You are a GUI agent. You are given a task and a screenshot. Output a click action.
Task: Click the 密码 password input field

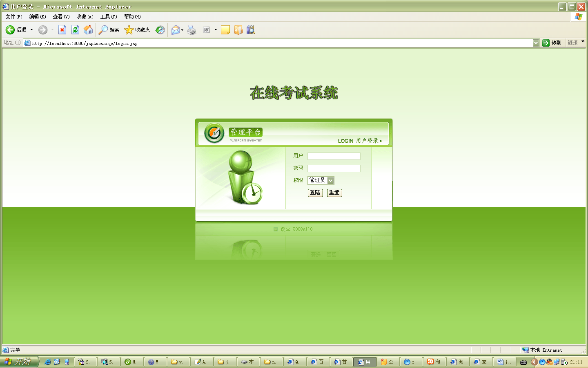click(334, 168)
